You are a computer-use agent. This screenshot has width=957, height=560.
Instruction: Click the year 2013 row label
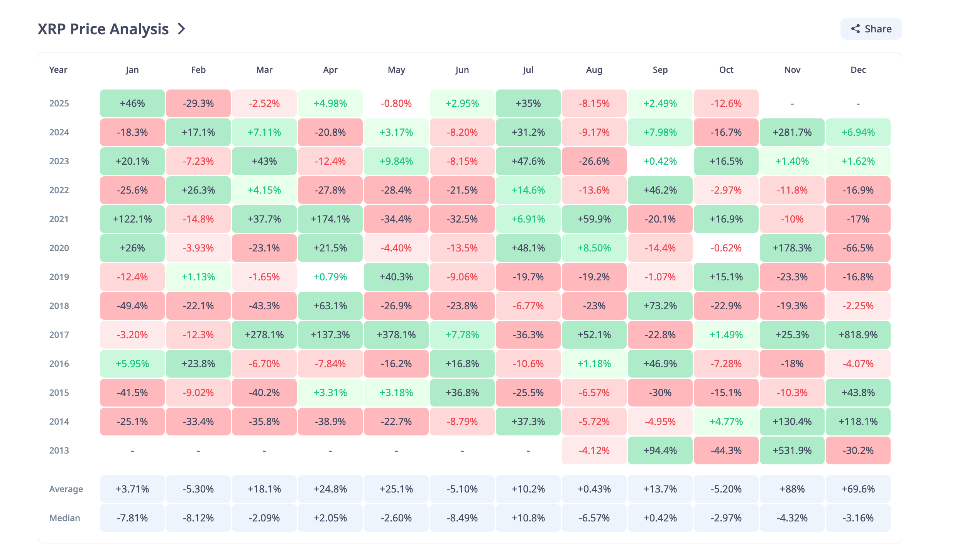click(x=58, y=450)
